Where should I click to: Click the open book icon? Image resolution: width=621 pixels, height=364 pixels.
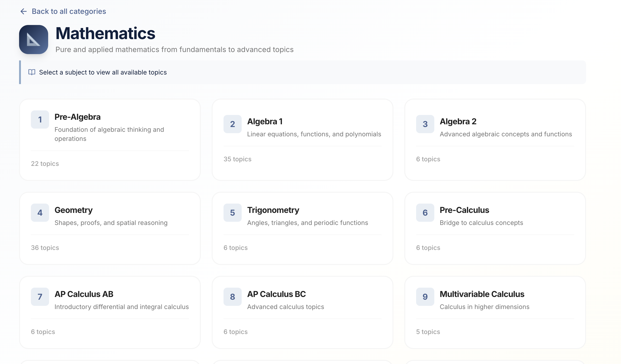pos(32,72)
